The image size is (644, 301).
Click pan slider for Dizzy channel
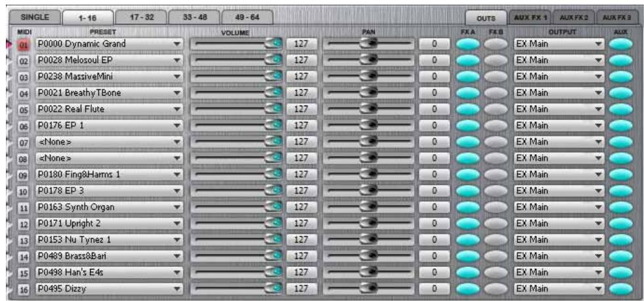pos(368,289)
